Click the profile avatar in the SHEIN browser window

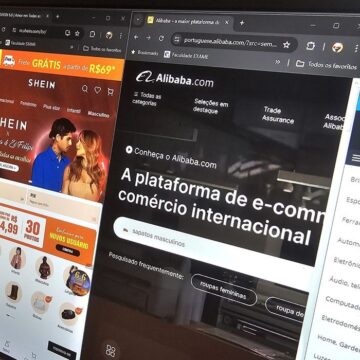[109, 35]
